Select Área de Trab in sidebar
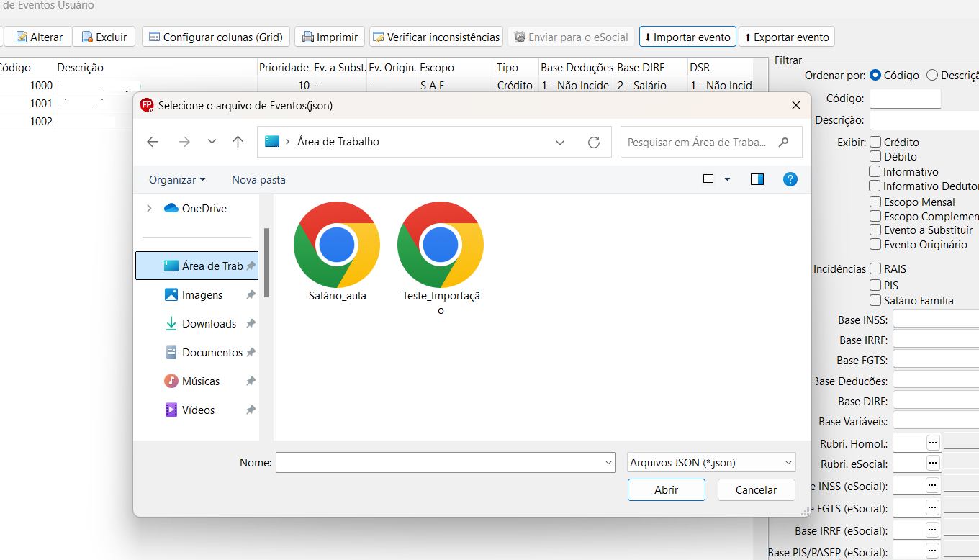Viewport: 979px width, 560px height. [x=197, y=266]
